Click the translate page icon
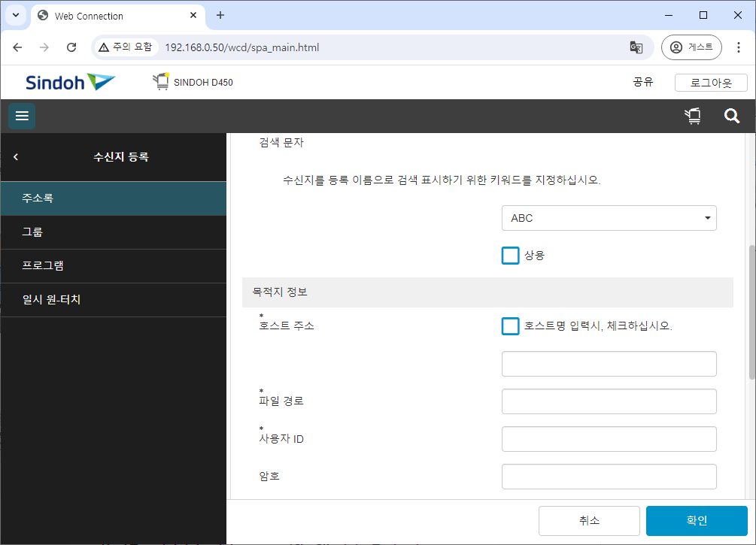 pyautogui.click(x=636, y=47)
